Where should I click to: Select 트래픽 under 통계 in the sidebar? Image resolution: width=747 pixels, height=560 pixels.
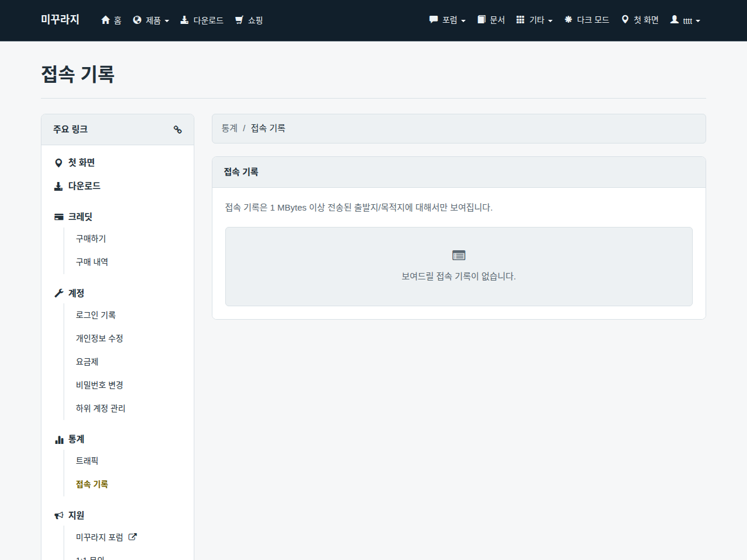point(87,461)
